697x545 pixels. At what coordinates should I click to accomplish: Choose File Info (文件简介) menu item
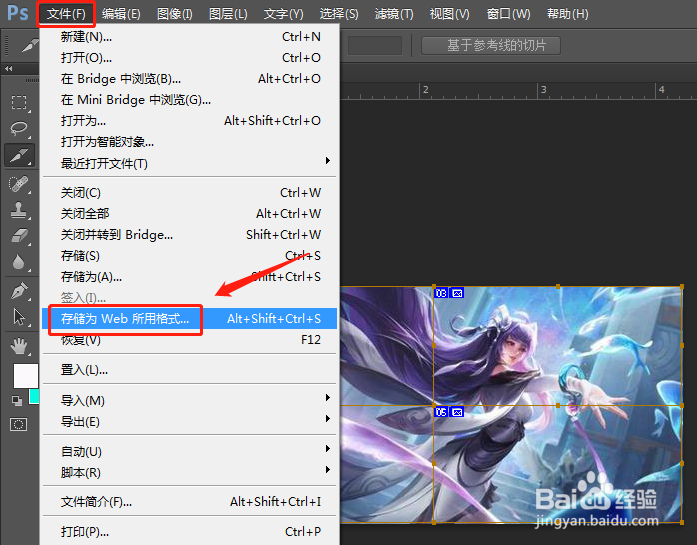coord(189,502)
